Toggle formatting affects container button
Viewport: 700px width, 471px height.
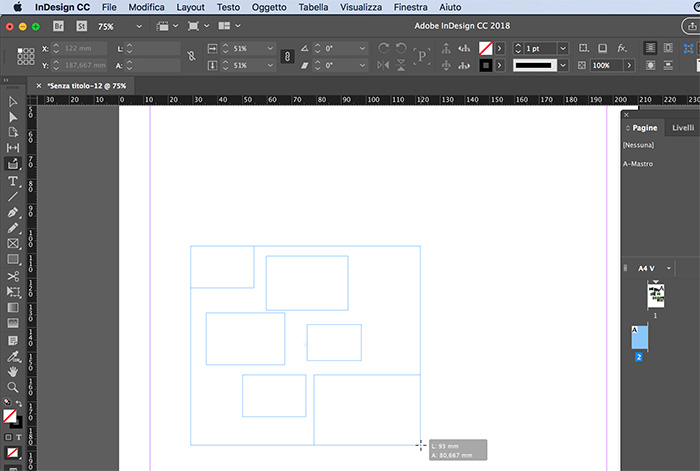click(8, 437)
